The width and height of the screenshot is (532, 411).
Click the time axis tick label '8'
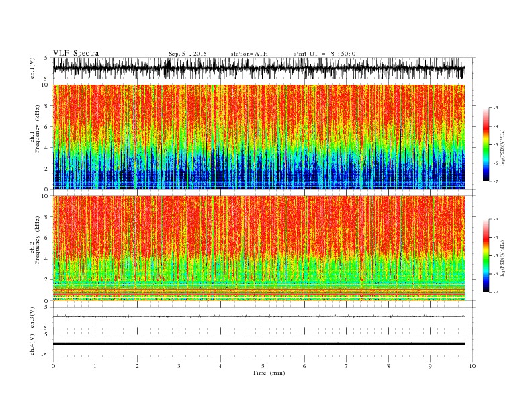[388, 366]
